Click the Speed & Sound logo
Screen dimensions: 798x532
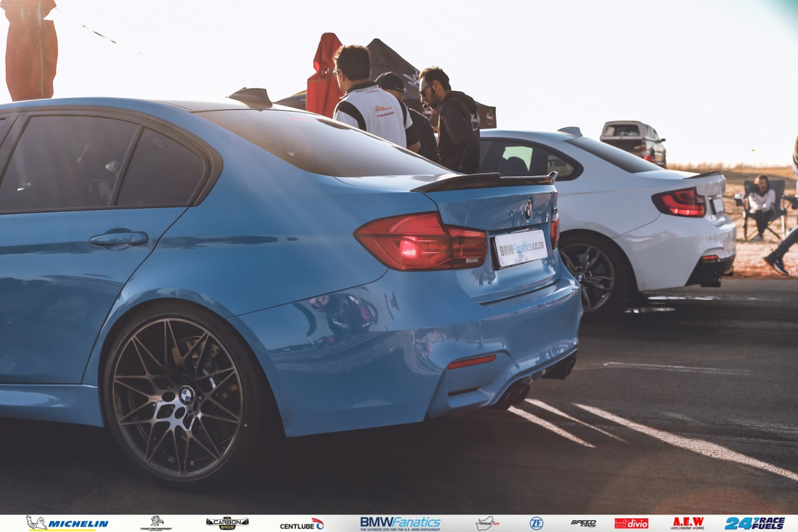(583, 523)
